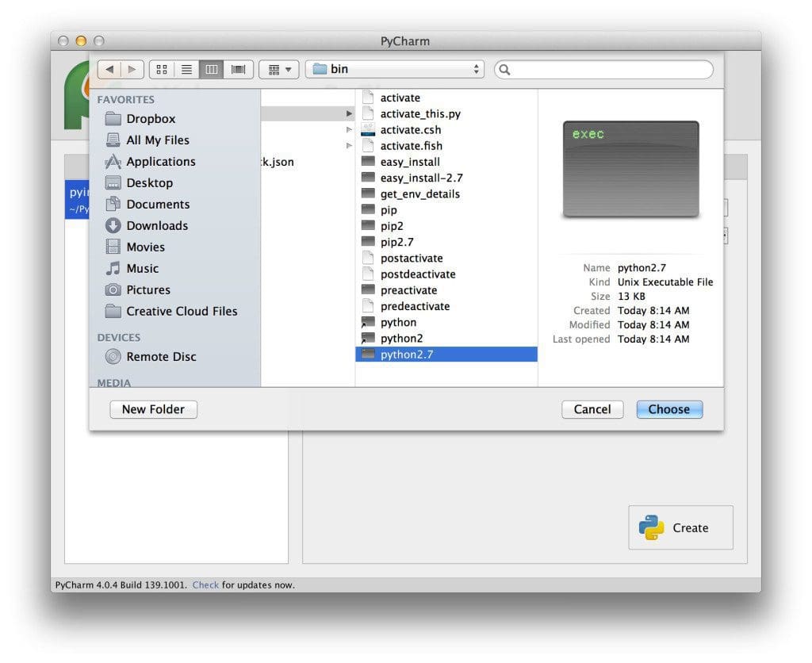The image size is (812, 663).
Task: Click the Check for updates link
Action: 205,584
